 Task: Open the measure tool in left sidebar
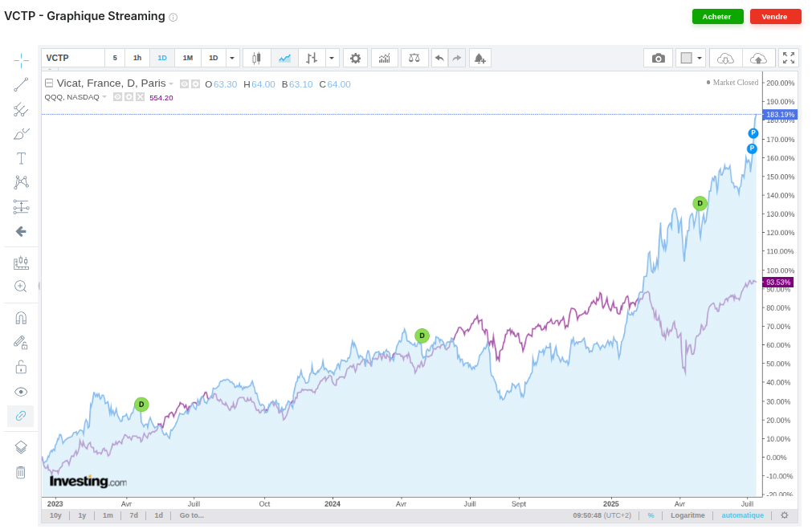click(x=21, y=263)
